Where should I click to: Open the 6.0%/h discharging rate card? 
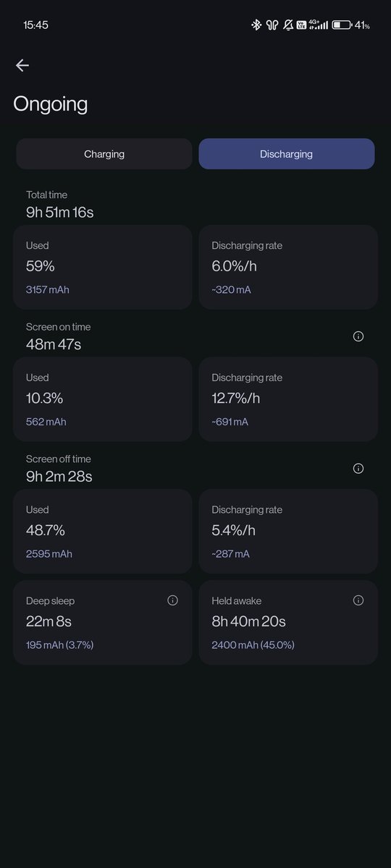pyautogui.click(x=288, y=267)
